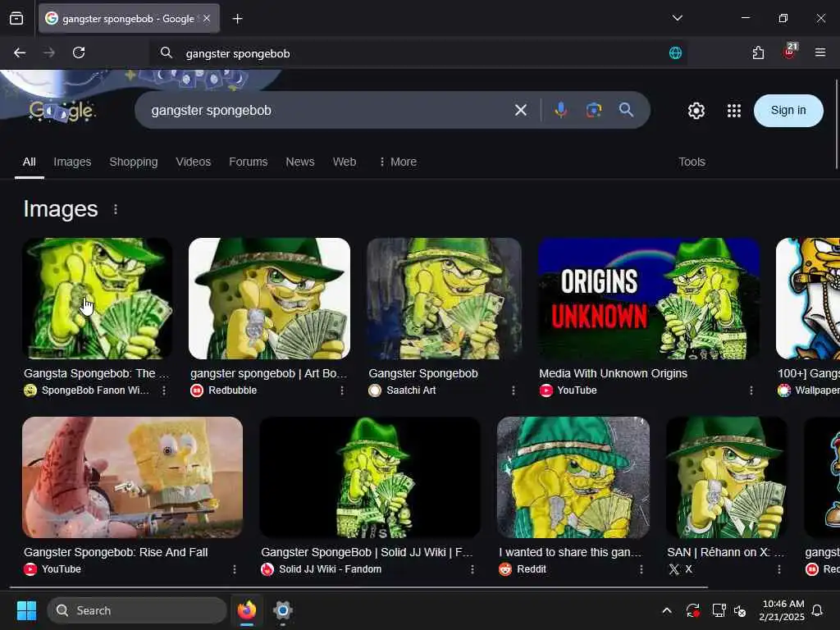Open the Rise And Fall video thumbnail
Screen dimensions: 840x630
[x=132, y=477]
